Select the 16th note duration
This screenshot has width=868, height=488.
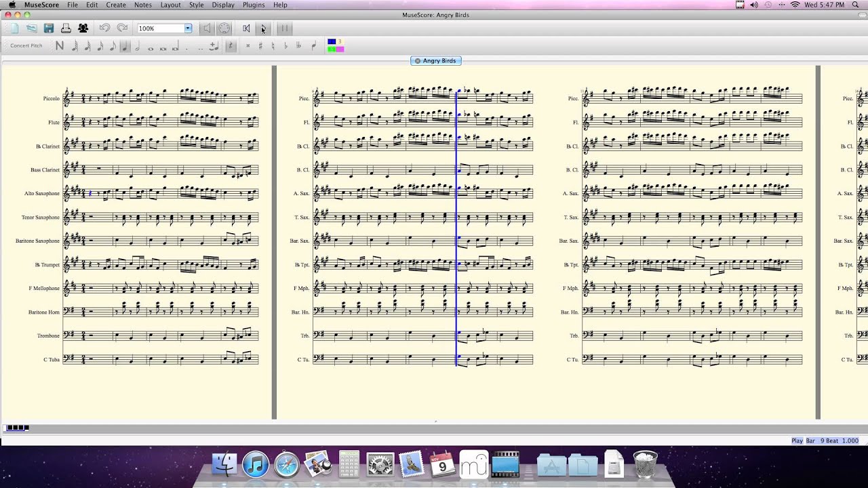[x=100, y=46]
